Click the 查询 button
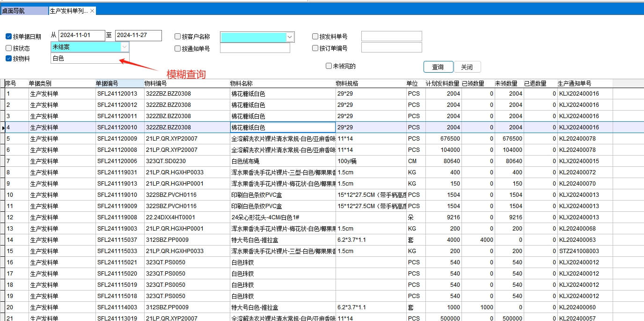 click(x=438, y=67)
